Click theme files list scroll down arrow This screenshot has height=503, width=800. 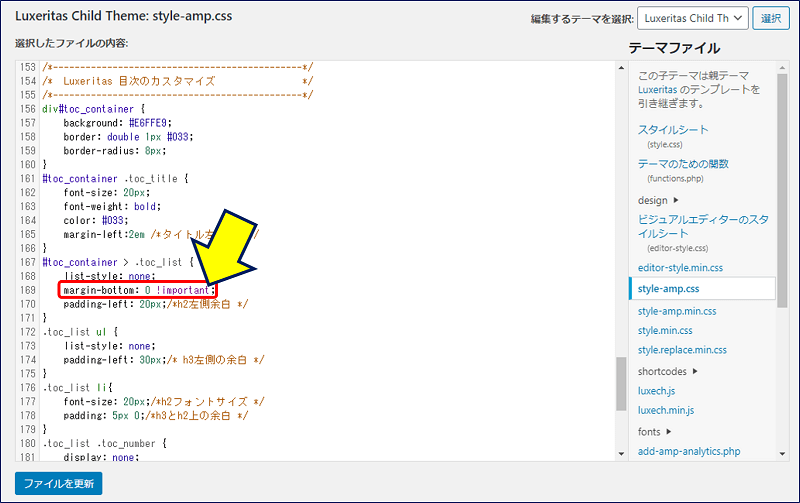[x=783, y=454]
